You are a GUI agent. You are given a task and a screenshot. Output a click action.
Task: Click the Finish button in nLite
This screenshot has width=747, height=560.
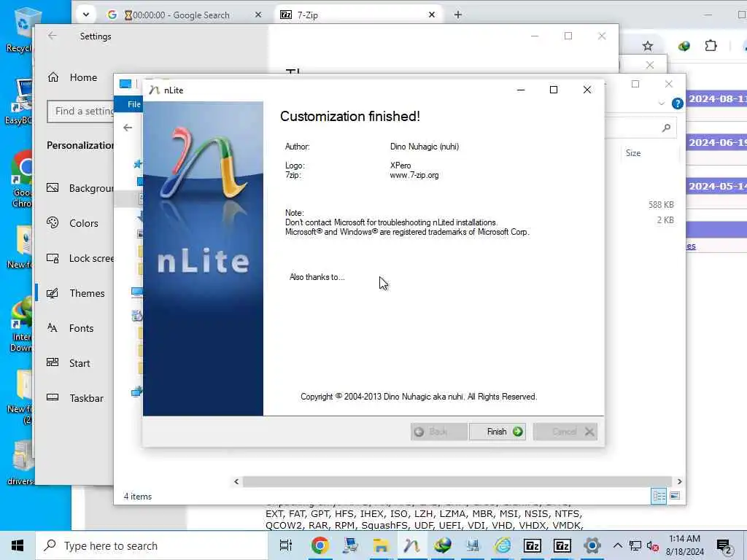coord(498,432)
